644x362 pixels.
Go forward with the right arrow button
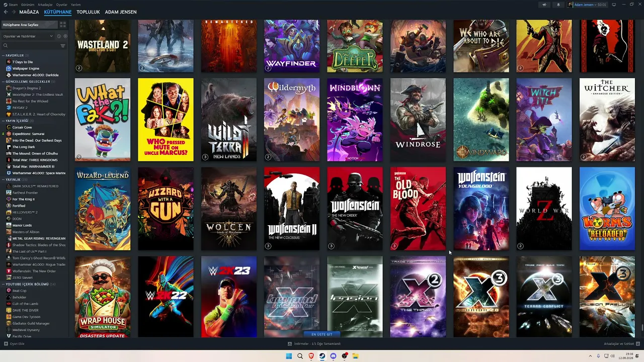click(x=13, y=12)
